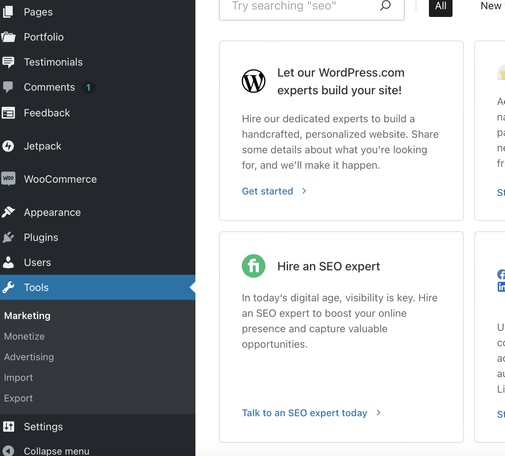505x456 pixels.
Task: Click the search magnifier icon
Action: pyautogui.click(x=385, y=6)
